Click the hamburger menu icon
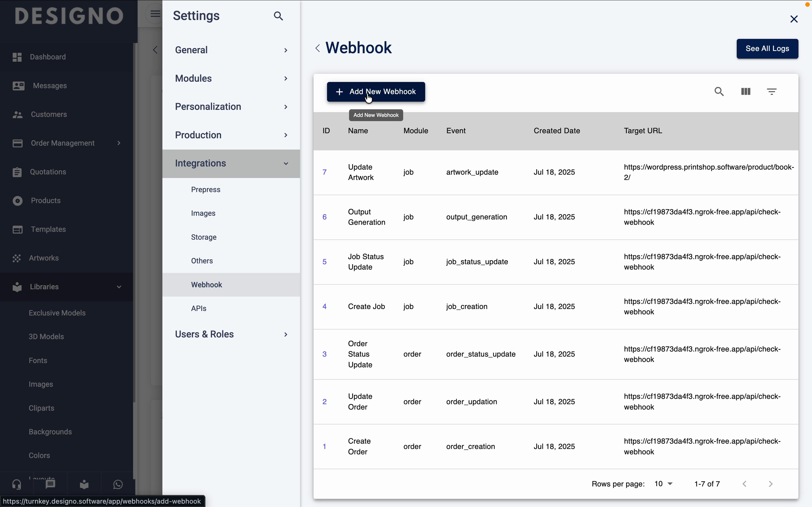This screenshot has height=507, width=812. (x=155, y=14)
